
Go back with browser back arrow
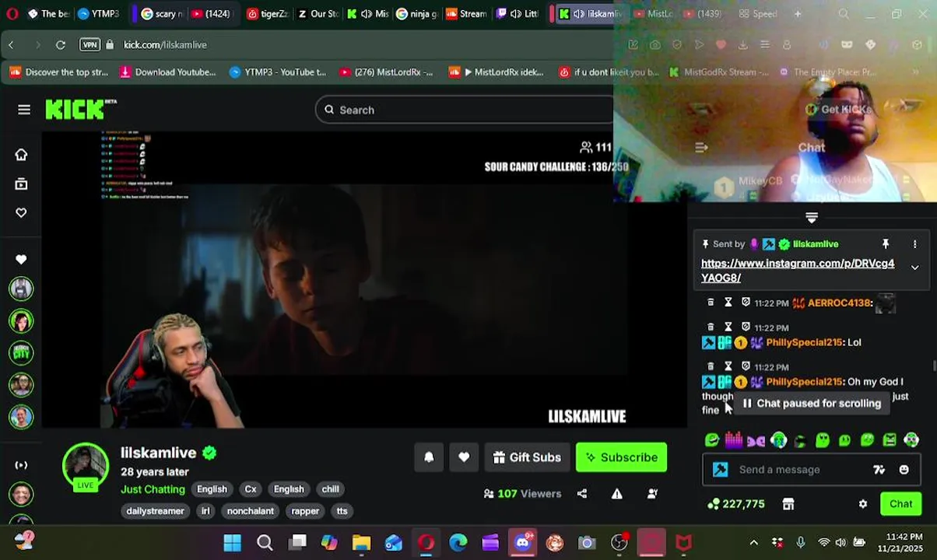11,45
